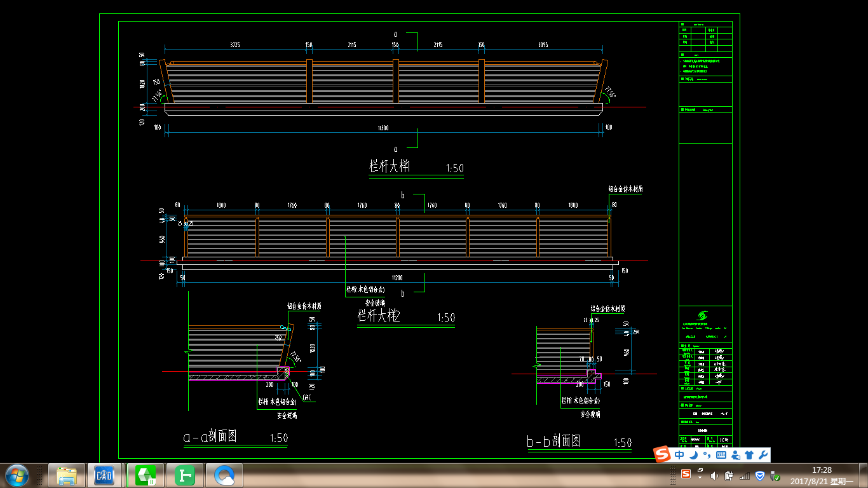Switch to the CAD viewer taskbar button
The width and height of the screenshot is (868, 488).
click(x=104, y=475)
